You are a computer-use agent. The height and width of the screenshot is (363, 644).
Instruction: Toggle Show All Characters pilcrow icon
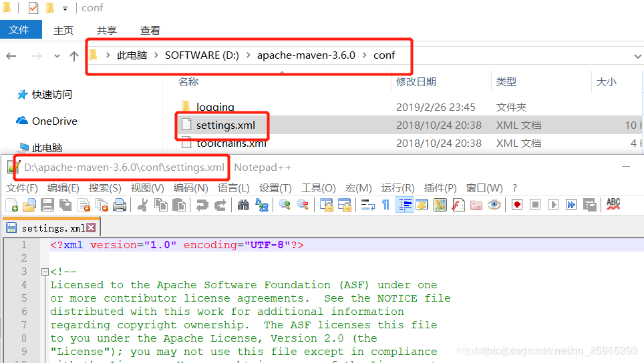pos(385,205)
